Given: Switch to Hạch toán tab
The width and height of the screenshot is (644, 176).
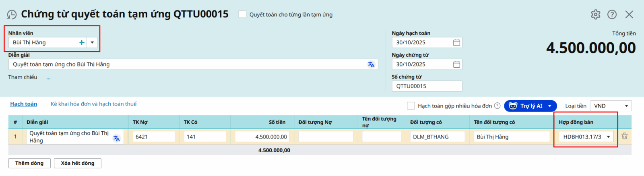Looking at the screenshot, I should coord(23,104).
